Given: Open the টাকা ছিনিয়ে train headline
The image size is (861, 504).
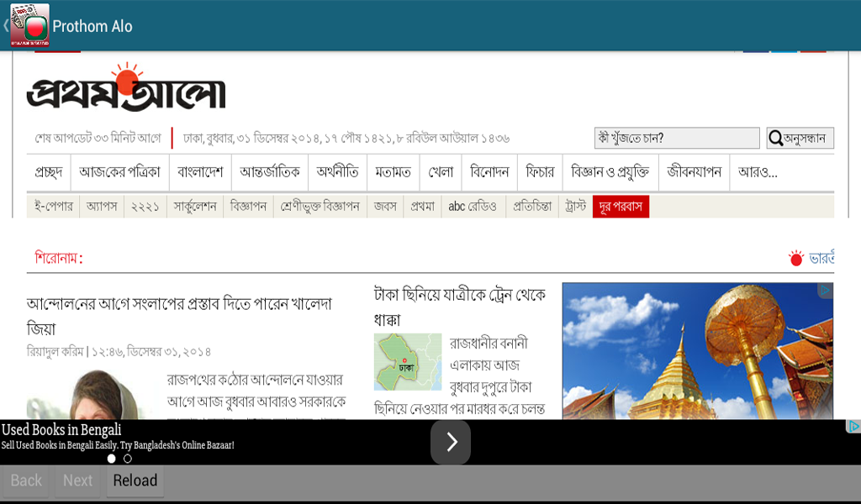Looking at the screenshot, I should click(x=460, y=307).
